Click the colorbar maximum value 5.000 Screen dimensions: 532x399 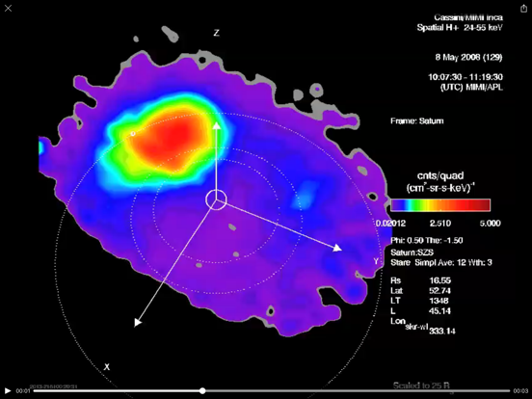(490, 224)
